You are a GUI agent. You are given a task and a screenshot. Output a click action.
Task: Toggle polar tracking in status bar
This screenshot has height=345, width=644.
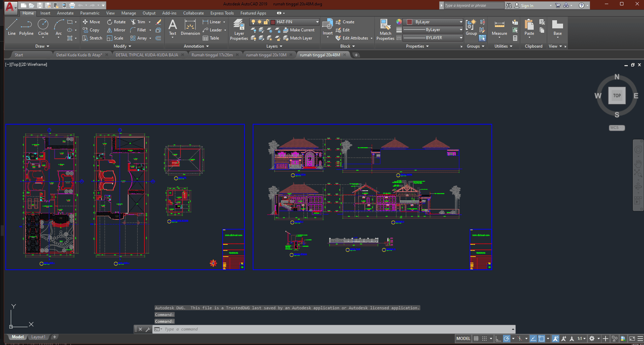506,339
